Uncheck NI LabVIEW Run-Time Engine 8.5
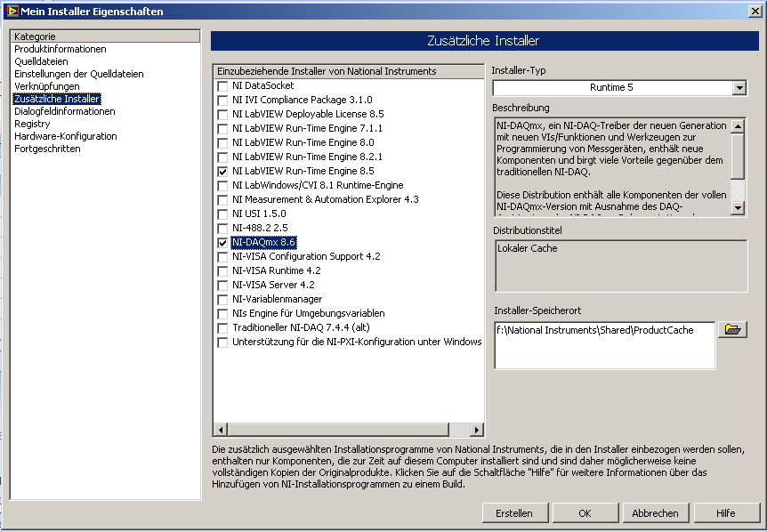Screen dimensions: 767x532 [x=222, y=171]
